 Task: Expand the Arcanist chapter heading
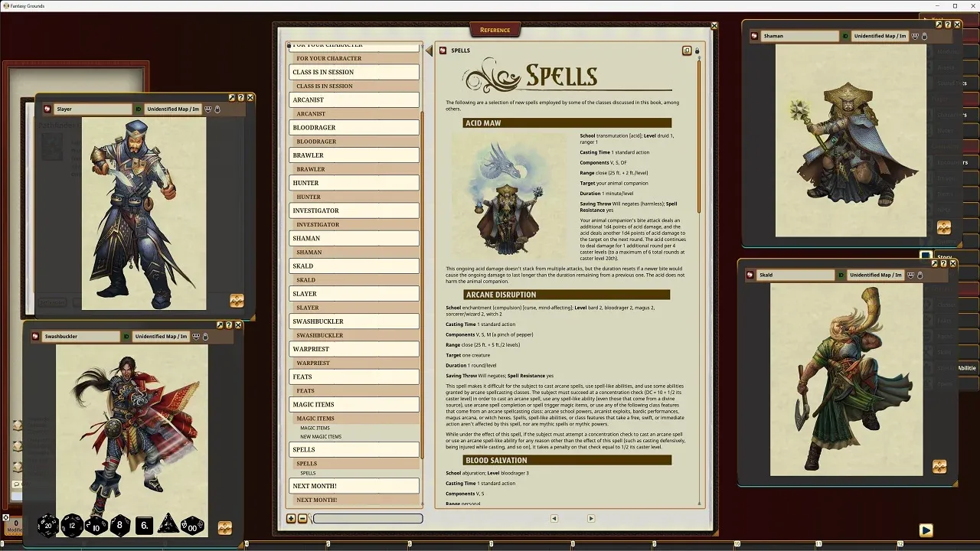(355, 99)
